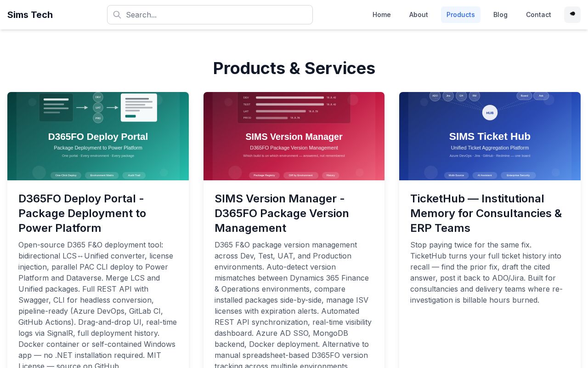
Task: Open the D365FO Deploy Portal banner image
Action: [98, 136]
